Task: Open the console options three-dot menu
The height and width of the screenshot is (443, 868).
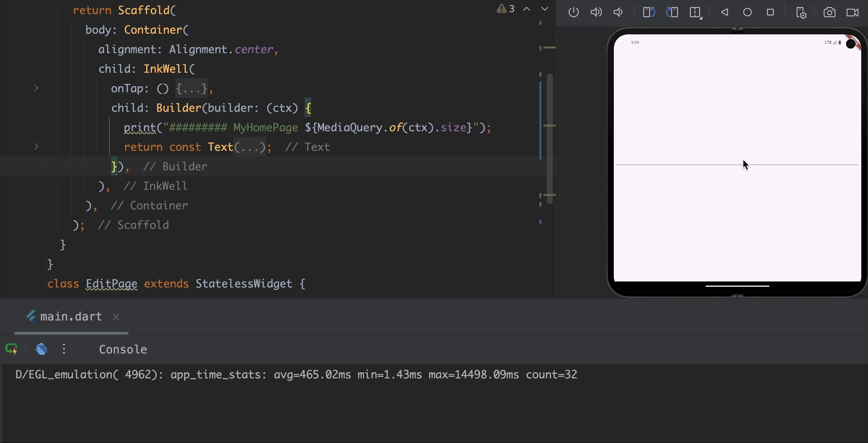Action: (64, 349)
